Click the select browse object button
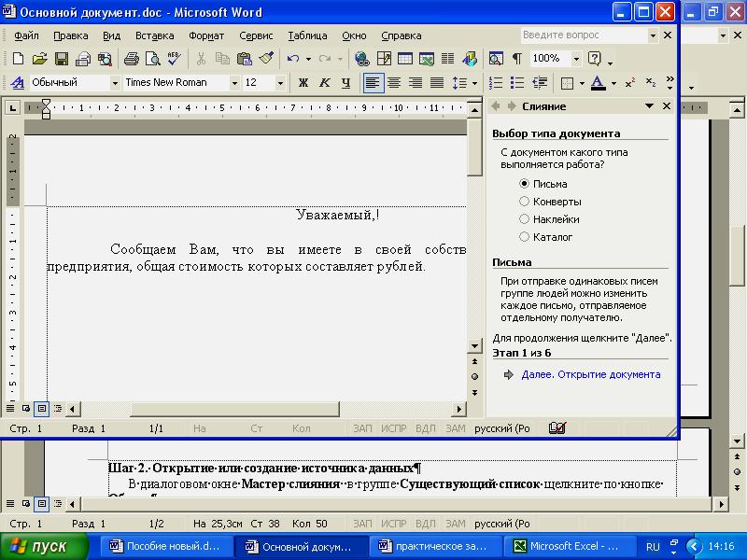The width and height of the screenshot is (747, 560). 474,377
